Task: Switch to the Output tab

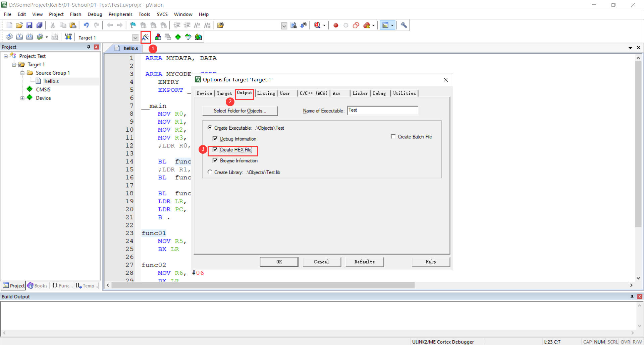Action: (245, 93)
